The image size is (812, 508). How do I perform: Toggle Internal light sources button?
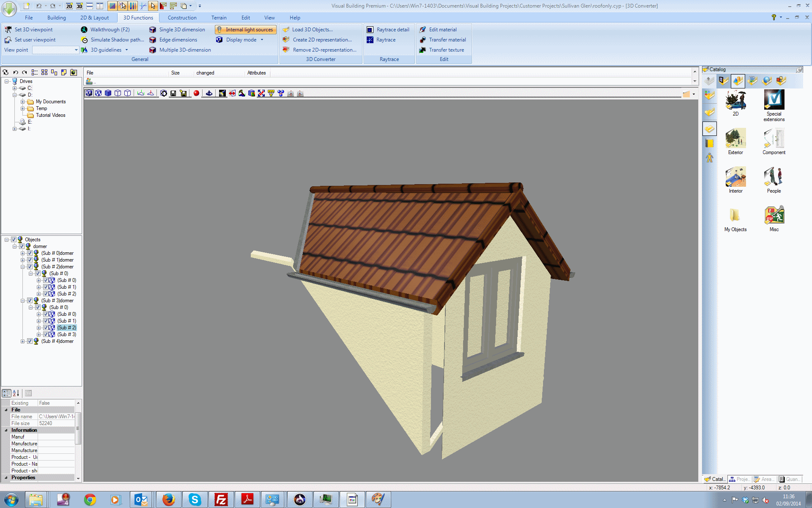[245, 30]
